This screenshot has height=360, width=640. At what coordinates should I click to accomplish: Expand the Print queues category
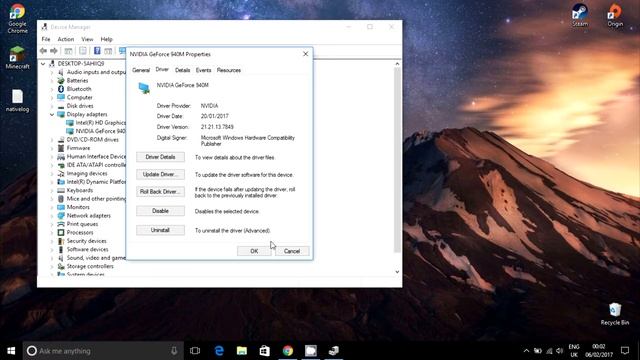pyautogui.click(x=52, y=224)
